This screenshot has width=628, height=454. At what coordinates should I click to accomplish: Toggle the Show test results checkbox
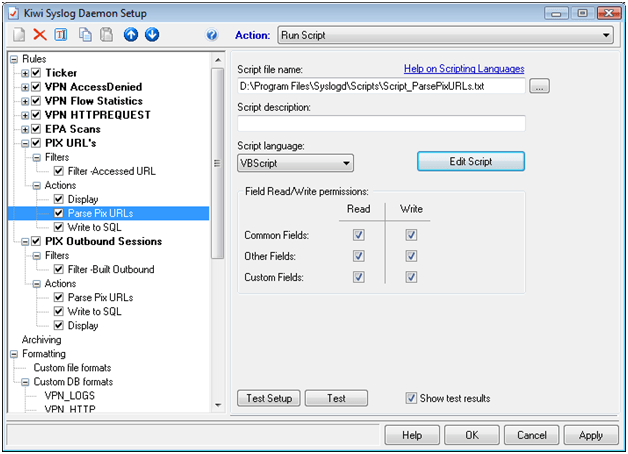click(412, 398)
